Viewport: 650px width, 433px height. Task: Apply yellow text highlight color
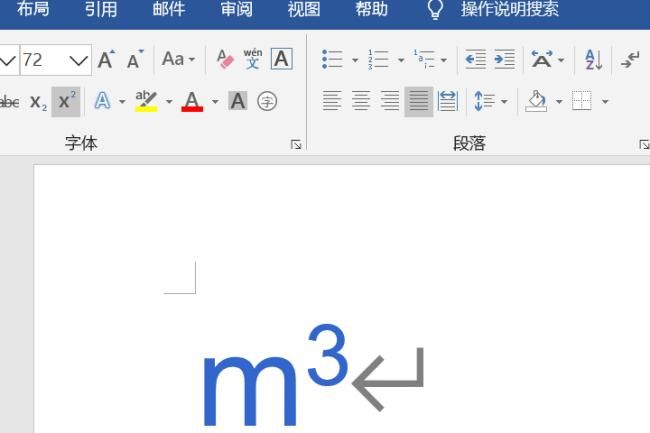pos(146,101)
